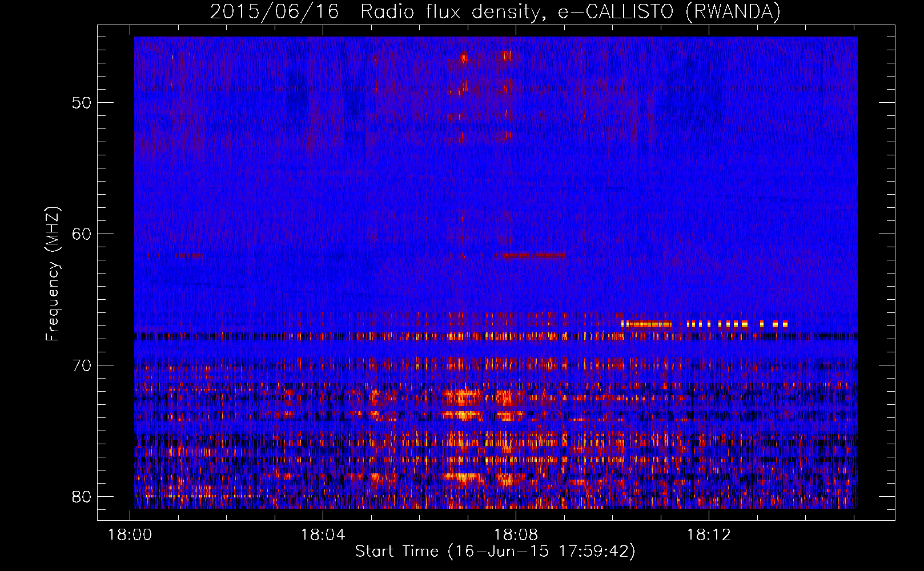Click the bright burst near 46 MHz around 18:07

(464, 59)
